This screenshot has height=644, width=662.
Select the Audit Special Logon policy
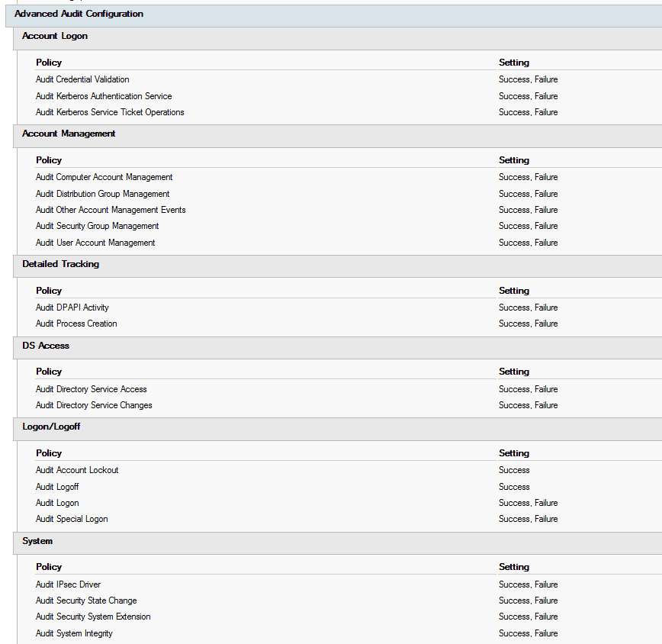72,520
